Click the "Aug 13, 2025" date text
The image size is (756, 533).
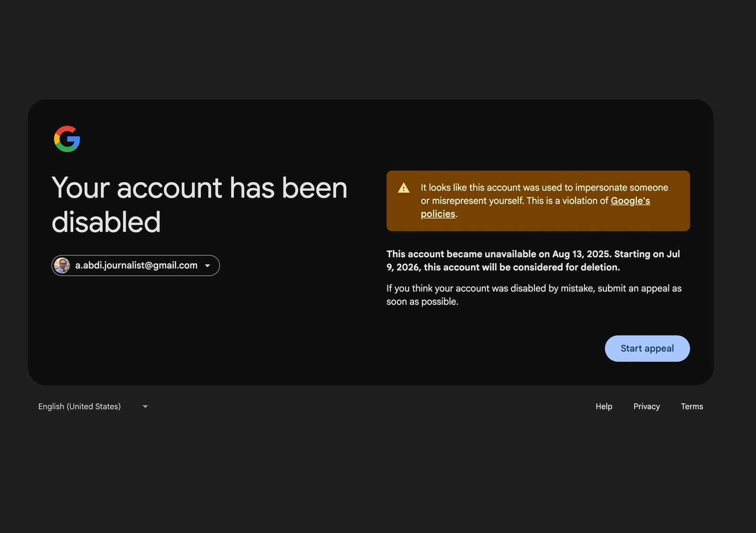(581, 254)
